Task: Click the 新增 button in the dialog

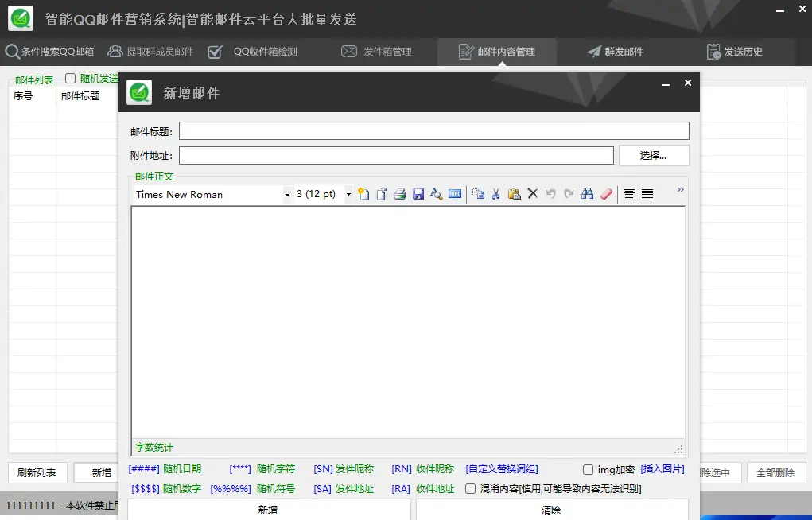Action: pos(268,510)
